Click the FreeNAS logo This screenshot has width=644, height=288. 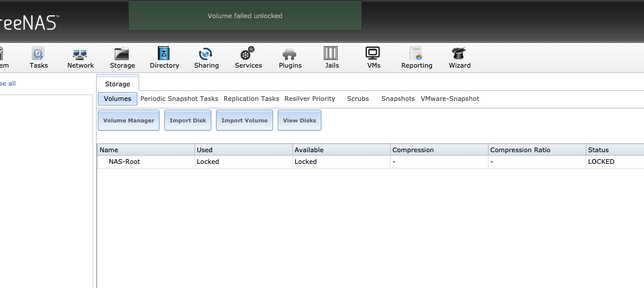29,23
